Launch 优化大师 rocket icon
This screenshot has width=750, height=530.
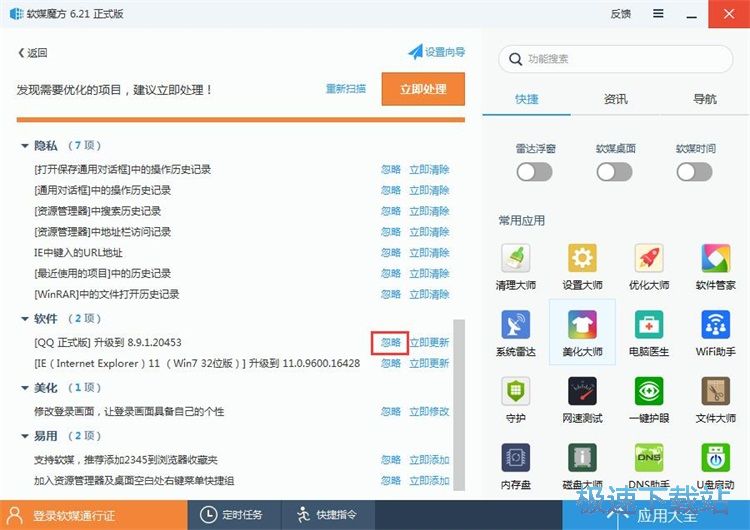pyautogui.click(x=649, y=258)
